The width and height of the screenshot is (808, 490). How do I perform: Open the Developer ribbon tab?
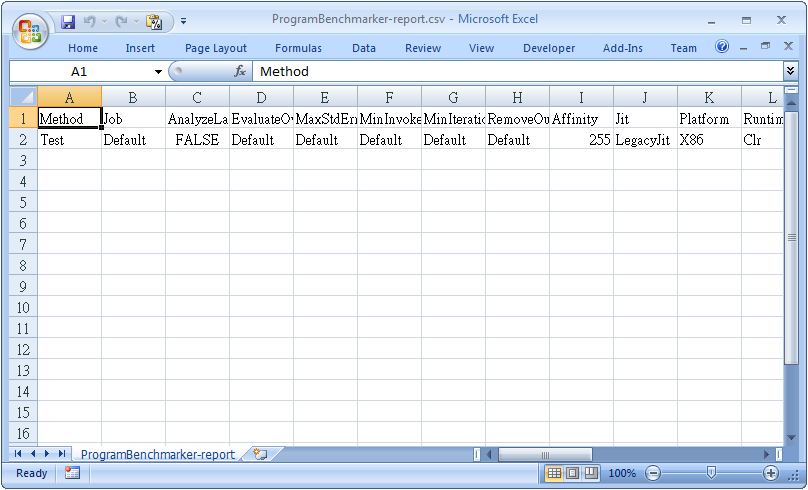549,48
